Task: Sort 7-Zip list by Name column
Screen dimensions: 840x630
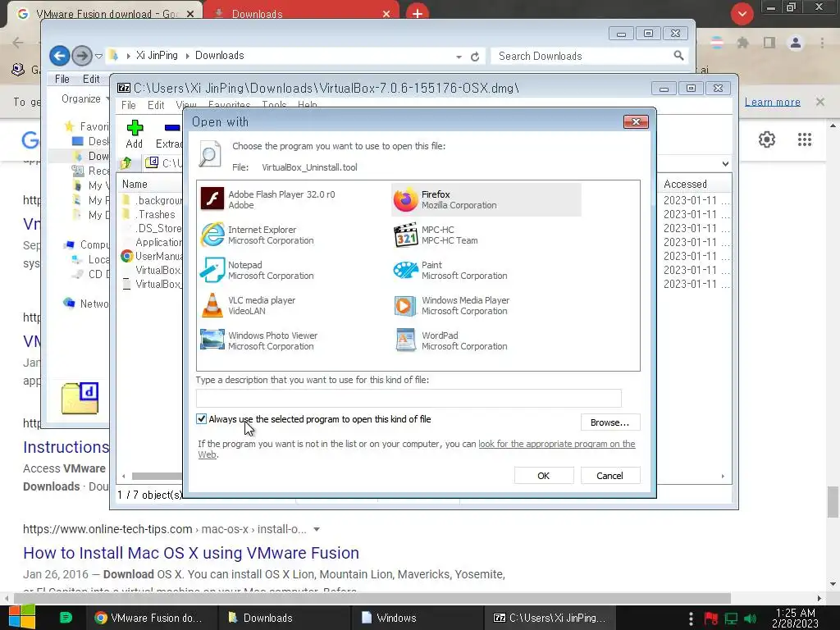Action: pos(135,184)
